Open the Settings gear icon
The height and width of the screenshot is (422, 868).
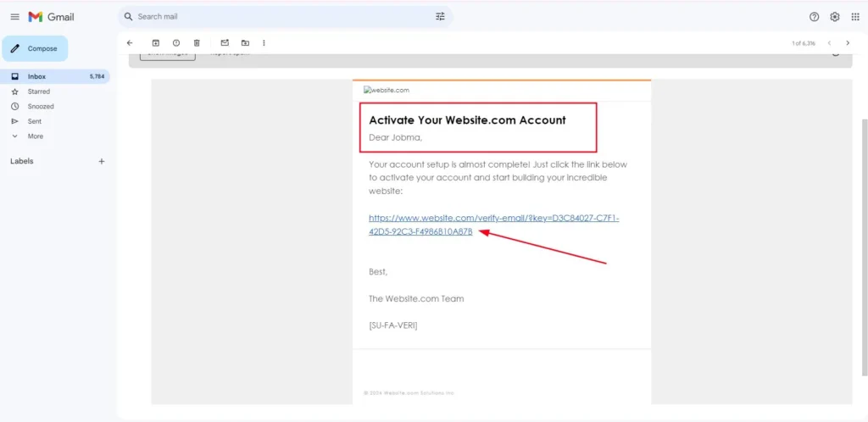[835, 17]
